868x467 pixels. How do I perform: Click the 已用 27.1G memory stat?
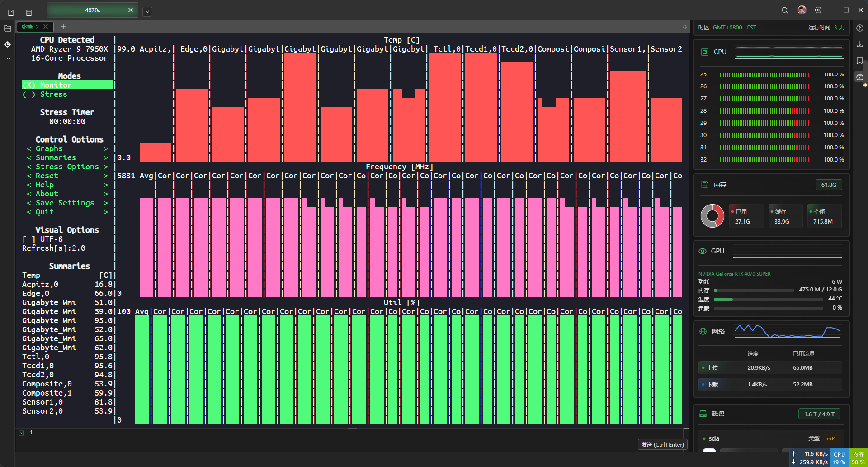[x=746, y=216]
